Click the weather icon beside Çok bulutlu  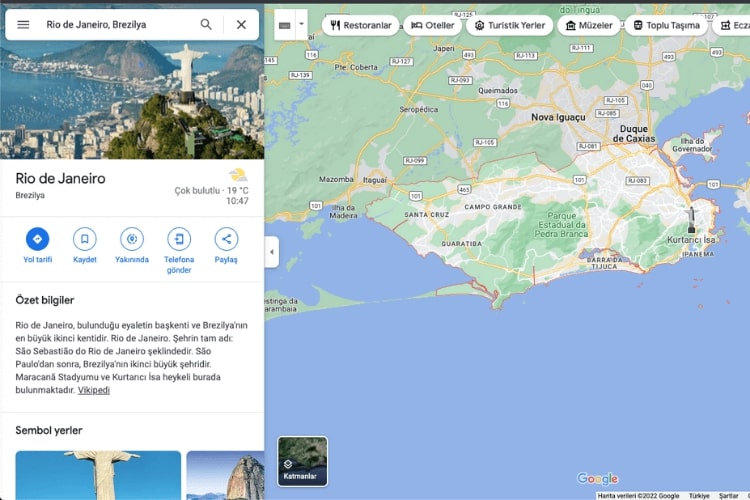pyautogui.click(x=238, y=174)
